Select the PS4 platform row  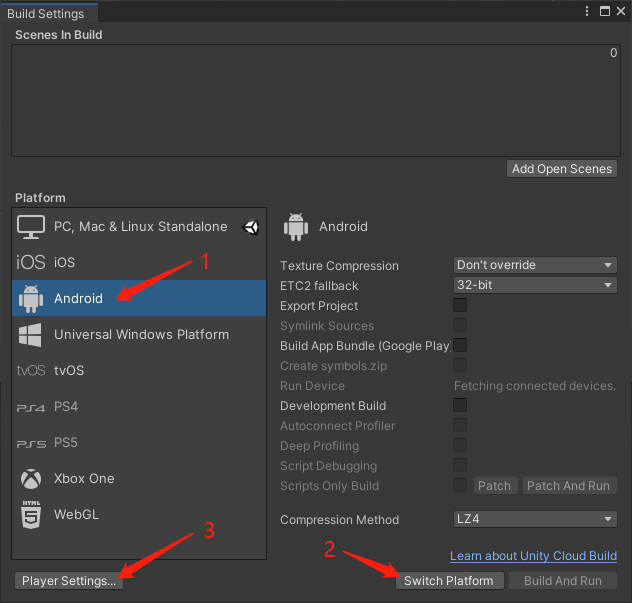click(139, 407)
